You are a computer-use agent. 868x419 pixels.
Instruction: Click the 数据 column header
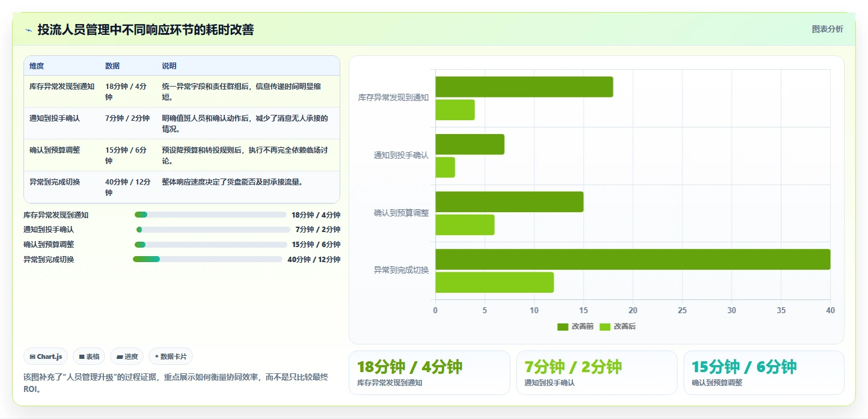pos(112,66)
